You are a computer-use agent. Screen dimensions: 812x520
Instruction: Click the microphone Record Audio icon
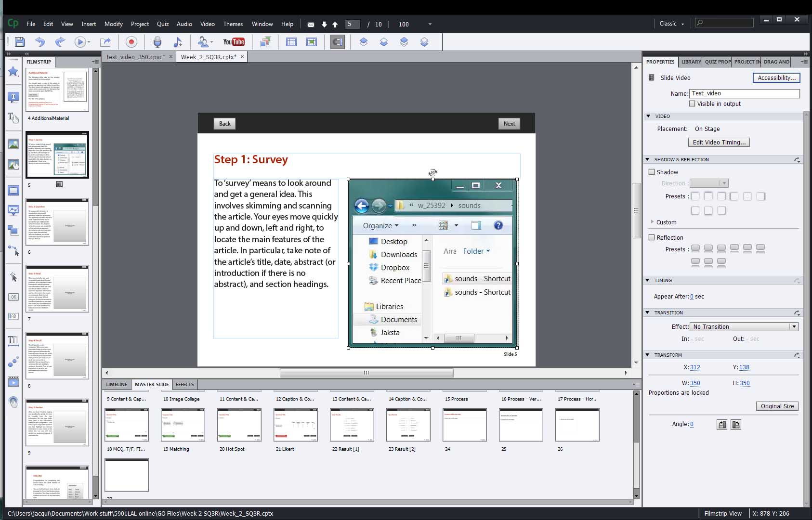(x=157, y=42)
